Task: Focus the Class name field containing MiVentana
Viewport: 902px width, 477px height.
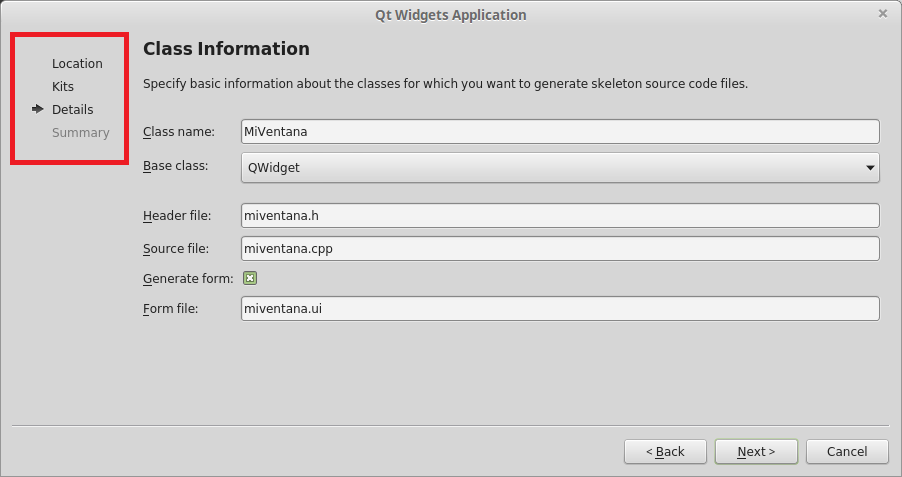Action: (560, 132)
